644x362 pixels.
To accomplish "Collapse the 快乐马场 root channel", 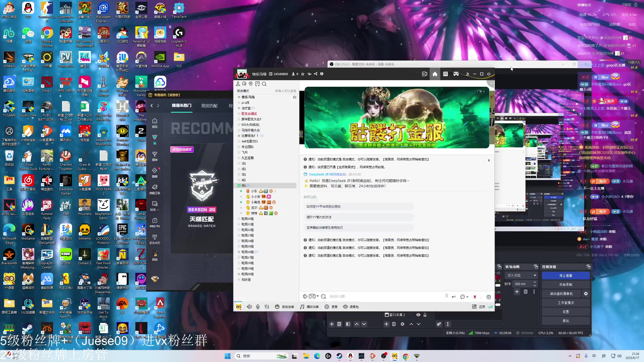I will (x=239, y=97).
